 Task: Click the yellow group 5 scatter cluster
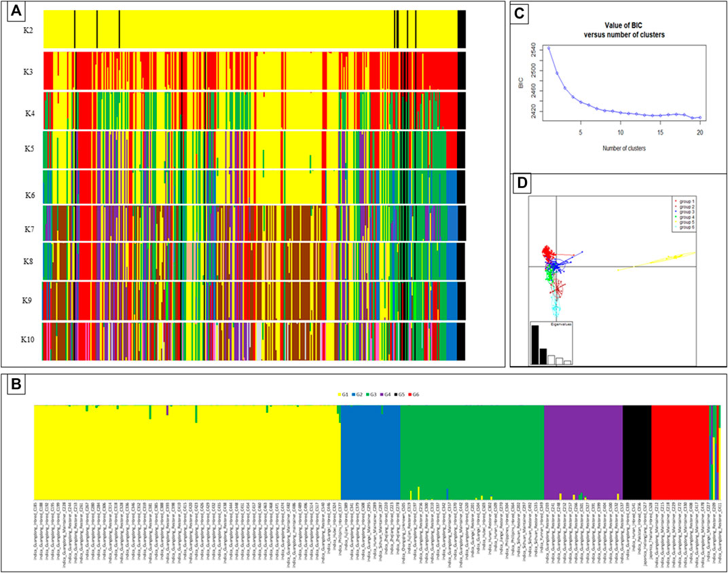click(673, 258)
